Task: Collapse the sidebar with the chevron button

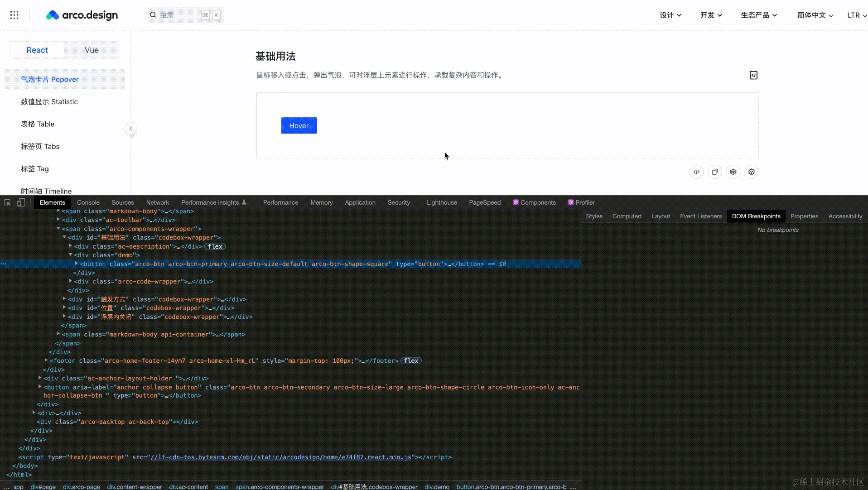Action: coord(130,129)
